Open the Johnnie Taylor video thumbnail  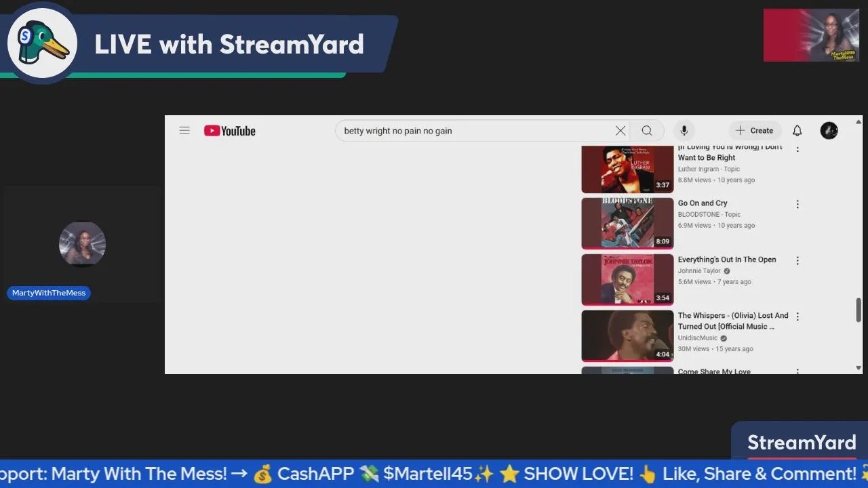tap(627, 280)
